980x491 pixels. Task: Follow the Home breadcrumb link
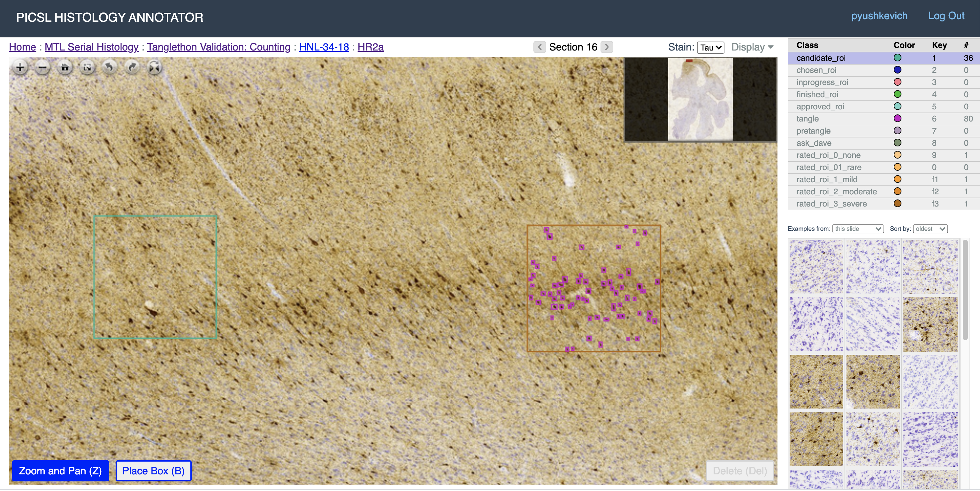(22, 47)
